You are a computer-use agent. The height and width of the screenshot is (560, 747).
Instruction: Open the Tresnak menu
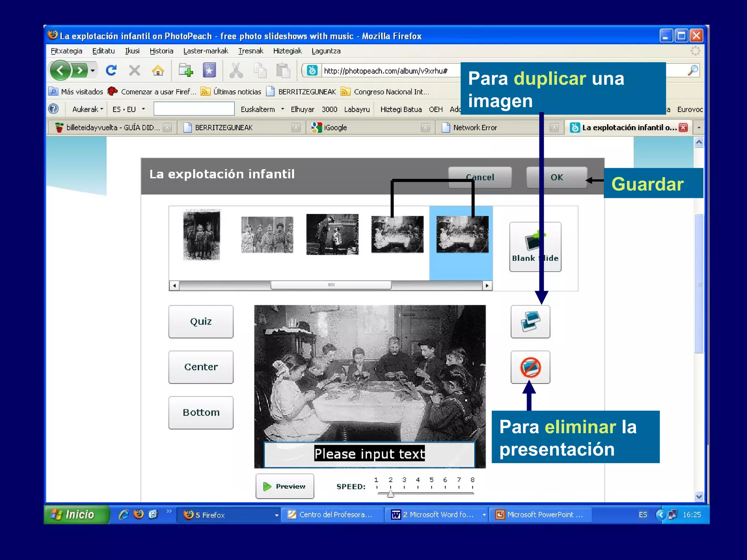pos(251,51)
